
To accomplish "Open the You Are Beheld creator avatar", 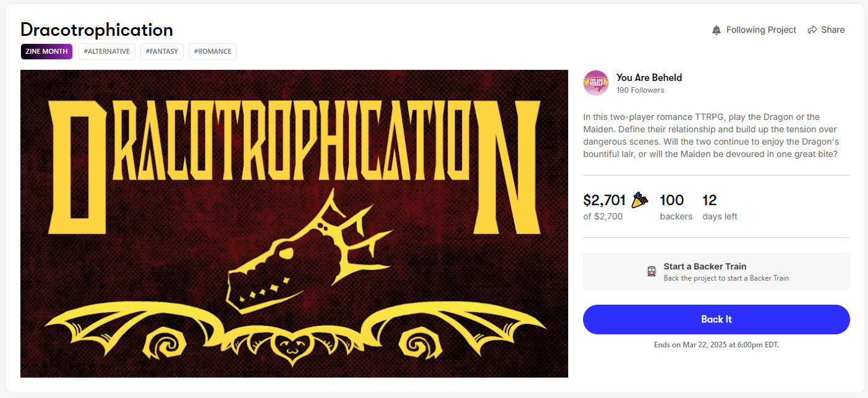I will [596, 83].
